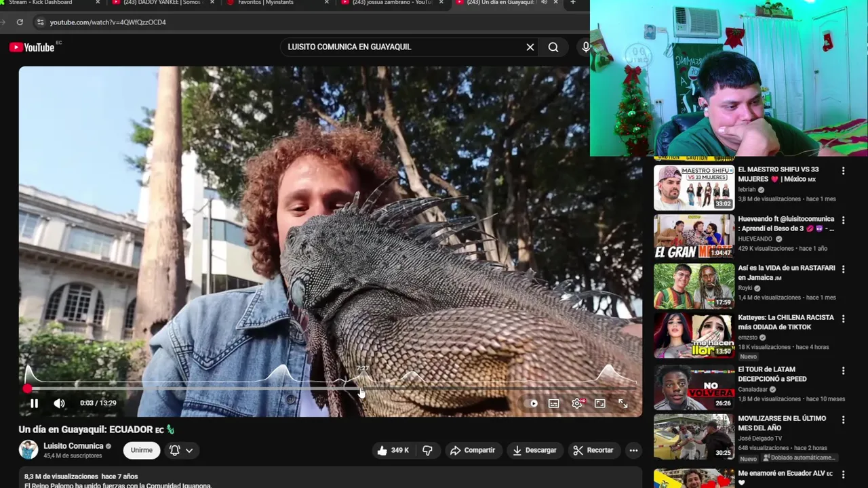Open options menu for RASTAFARI video
The width and height of the screenshot is (868, 488).
(x=844, y=269)
